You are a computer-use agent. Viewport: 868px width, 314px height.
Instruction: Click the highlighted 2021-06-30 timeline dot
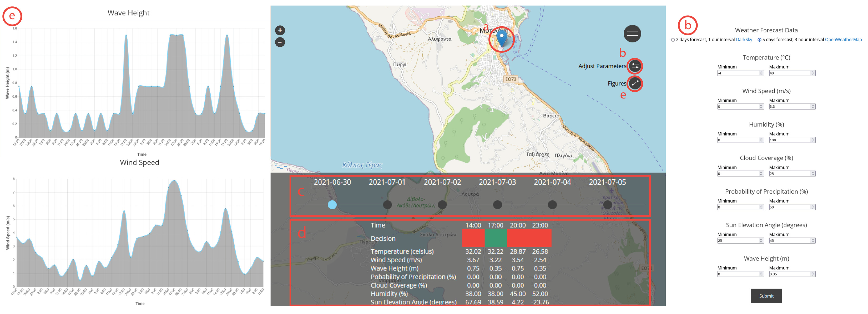[332, 205]
